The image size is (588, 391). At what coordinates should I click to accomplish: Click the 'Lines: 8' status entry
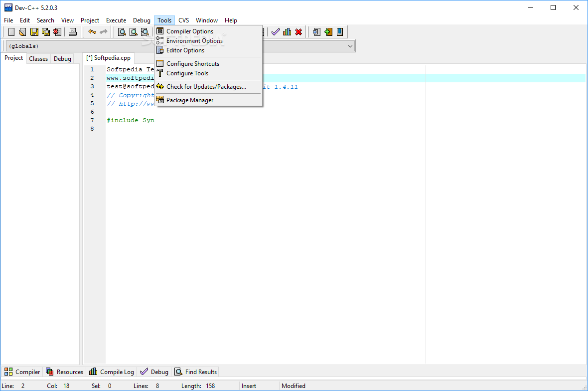(x=146, y=386)
